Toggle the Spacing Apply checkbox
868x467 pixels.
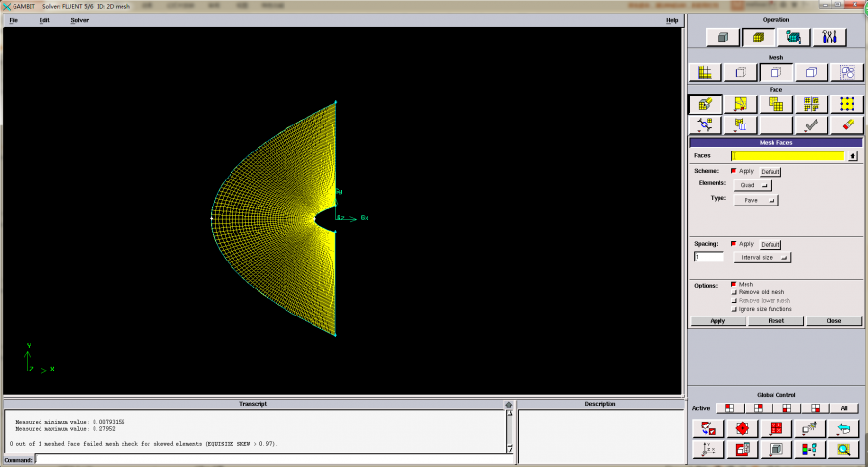pos(734,244)
